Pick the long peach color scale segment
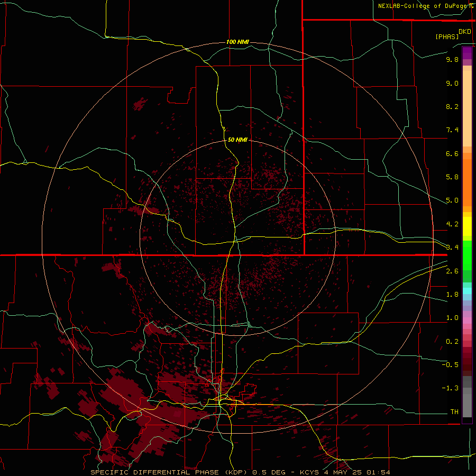Viewport: 476px width, 476px height. [x=467, y=108]
